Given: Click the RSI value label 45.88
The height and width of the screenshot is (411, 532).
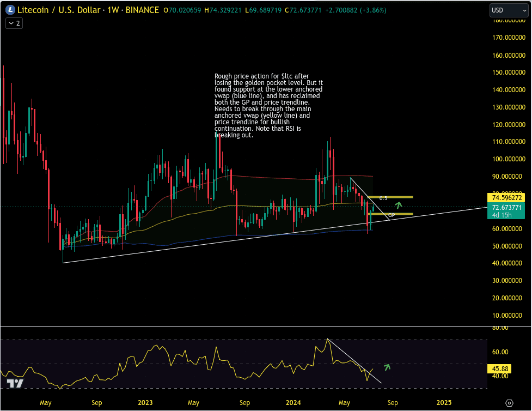Looking at the screenshot, I should tap(499, 368).
